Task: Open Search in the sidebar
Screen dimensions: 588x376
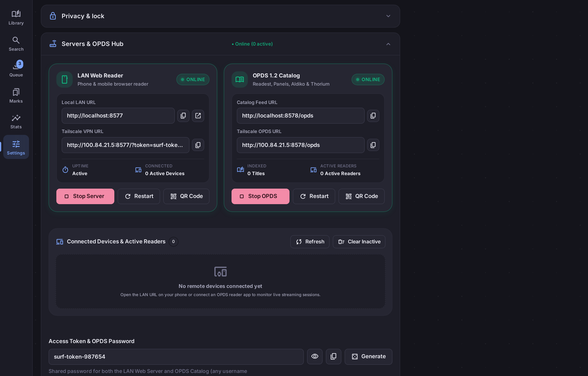Action: click(16, 44)
